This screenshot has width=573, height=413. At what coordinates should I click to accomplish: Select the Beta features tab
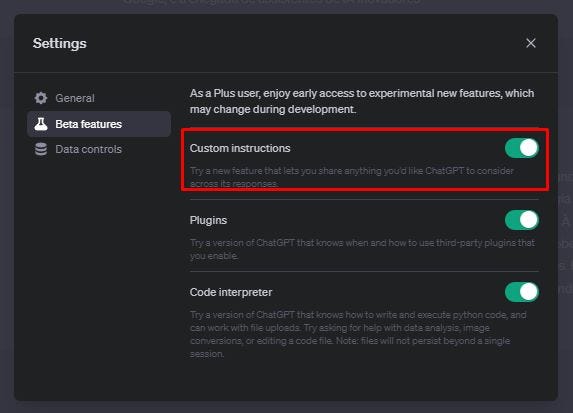[x=99, y=124]
